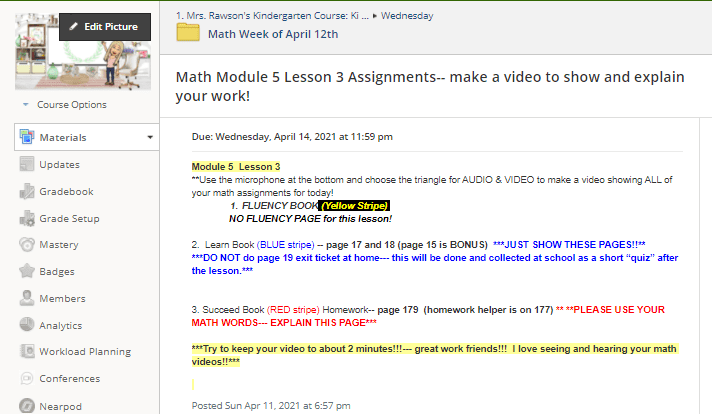This screenshot has width=712, height=414.
Task: Click the Workload Planning icon
Action: click(27, 351)
